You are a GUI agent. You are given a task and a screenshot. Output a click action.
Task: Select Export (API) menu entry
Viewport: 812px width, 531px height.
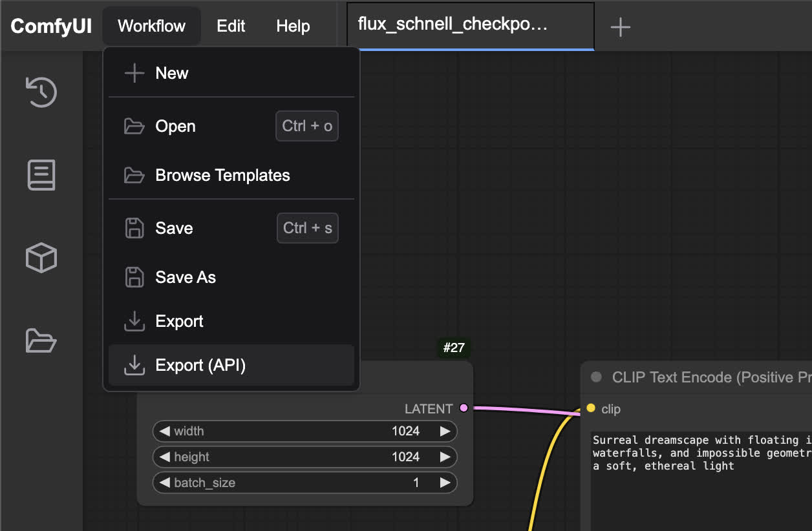[231, 365]
